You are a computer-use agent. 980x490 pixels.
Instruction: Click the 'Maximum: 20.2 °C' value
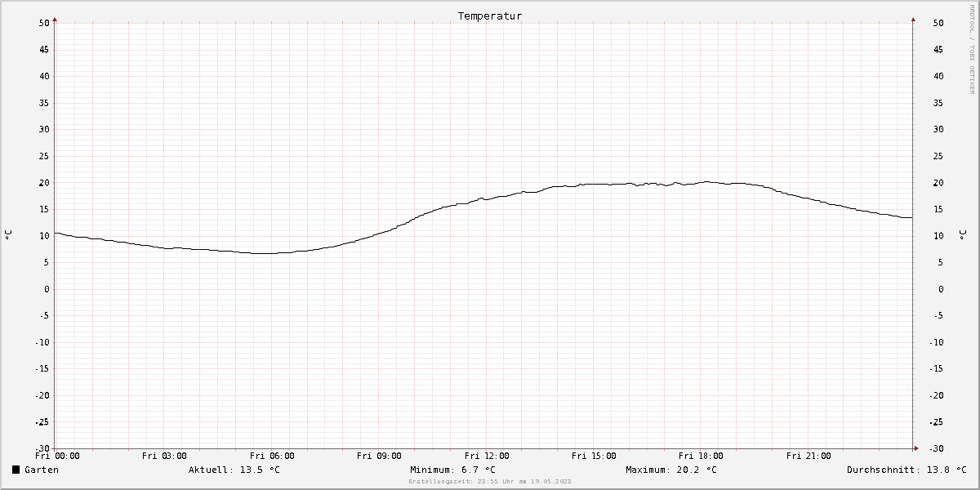coord(671,470)
